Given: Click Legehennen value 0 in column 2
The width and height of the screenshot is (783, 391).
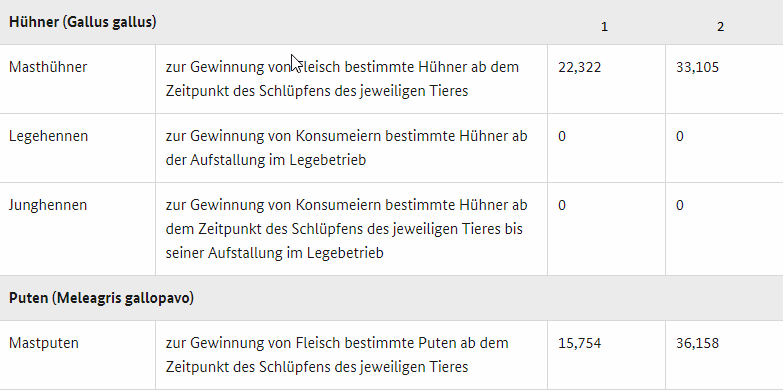Looking at the screenshot, I should pyautogui.click(x=680, y=136).
